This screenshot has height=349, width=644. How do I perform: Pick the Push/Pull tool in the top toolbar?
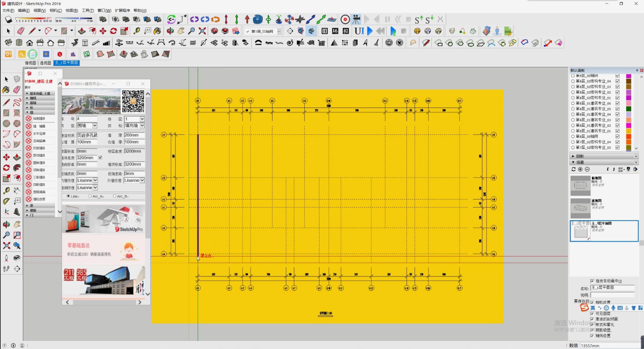click(82, 31)
